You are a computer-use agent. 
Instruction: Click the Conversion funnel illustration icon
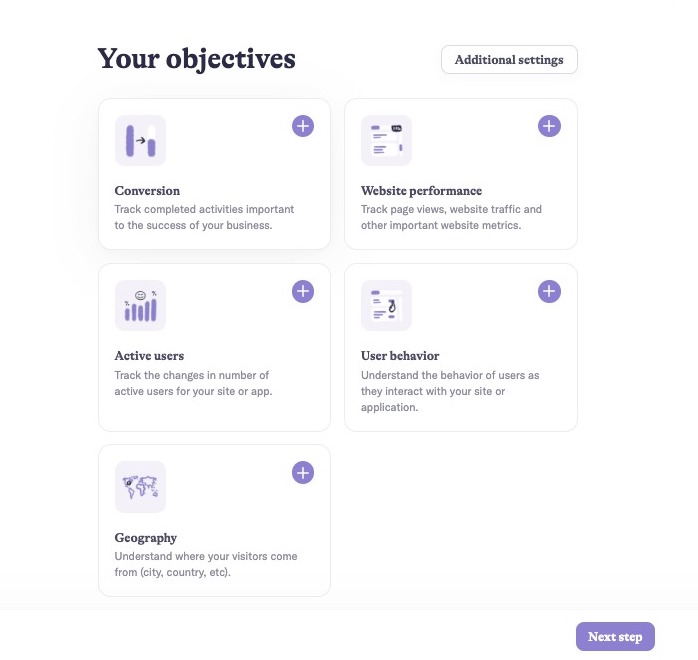140,141
